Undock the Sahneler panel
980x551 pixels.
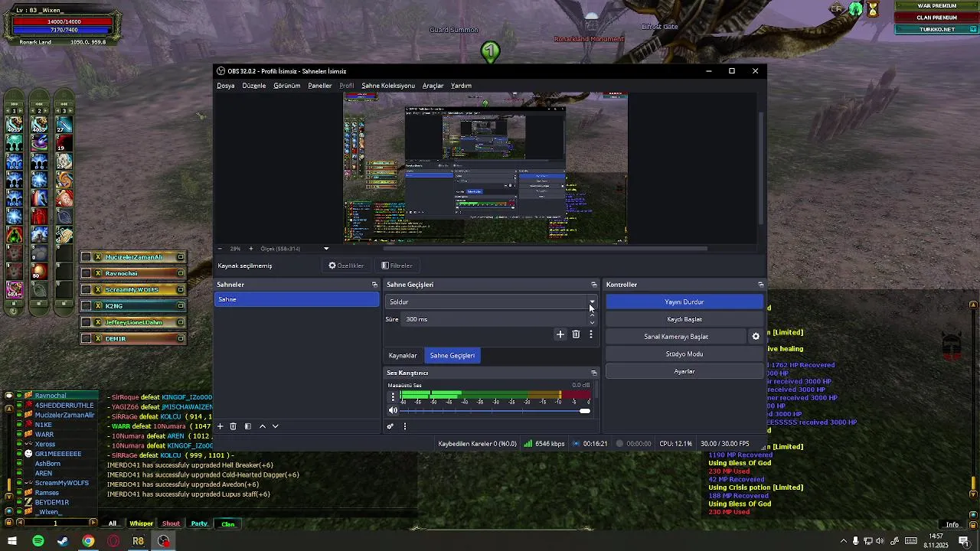pyautogui.click(x=374, y=285)
